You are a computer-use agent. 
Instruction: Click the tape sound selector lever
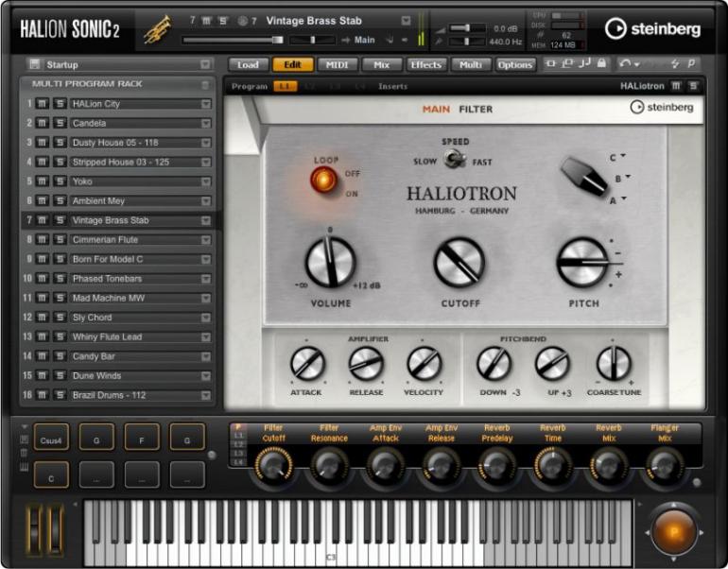coord(583,177)
